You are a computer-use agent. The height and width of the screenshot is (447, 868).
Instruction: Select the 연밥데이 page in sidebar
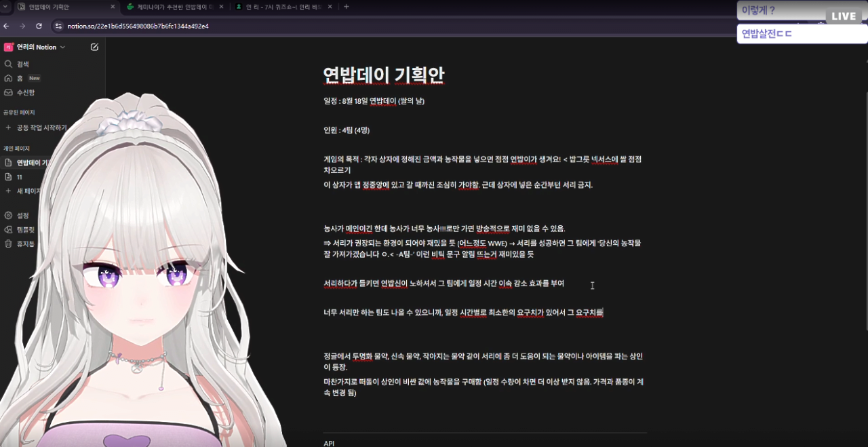[x=31, y=163]
